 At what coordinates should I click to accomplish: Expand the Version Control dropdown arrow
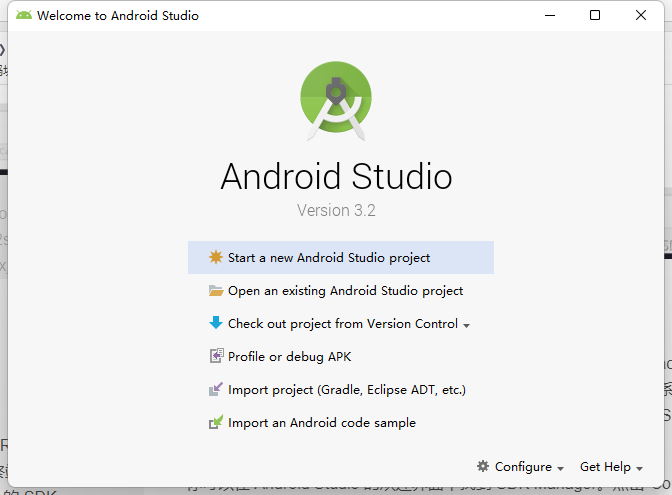click(x=466, y=326)
